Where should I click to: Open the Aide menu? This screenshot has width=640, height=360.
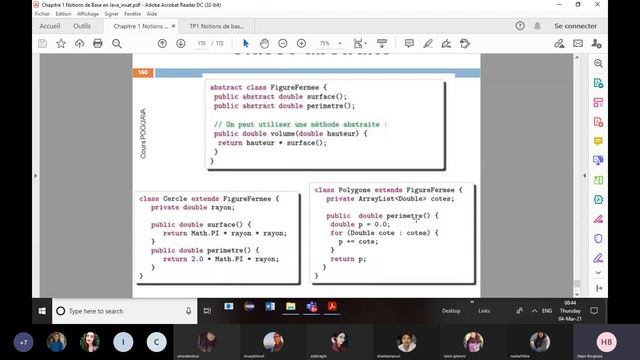click(x=152, y=14)
